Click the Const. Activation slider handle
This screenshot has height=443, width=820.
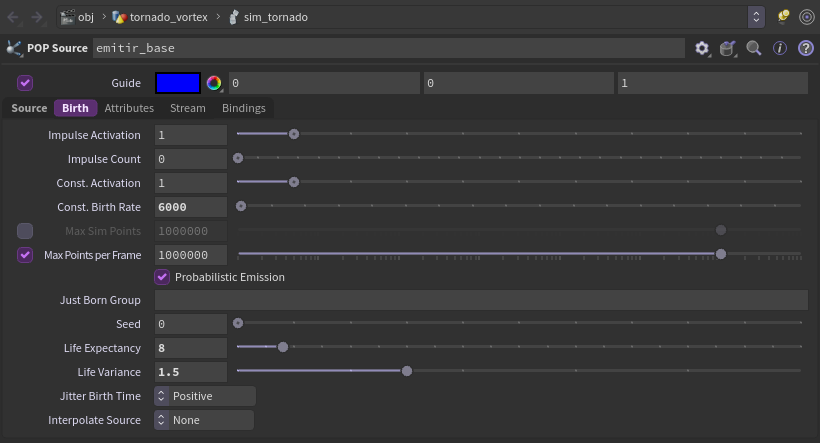point(294,182)
